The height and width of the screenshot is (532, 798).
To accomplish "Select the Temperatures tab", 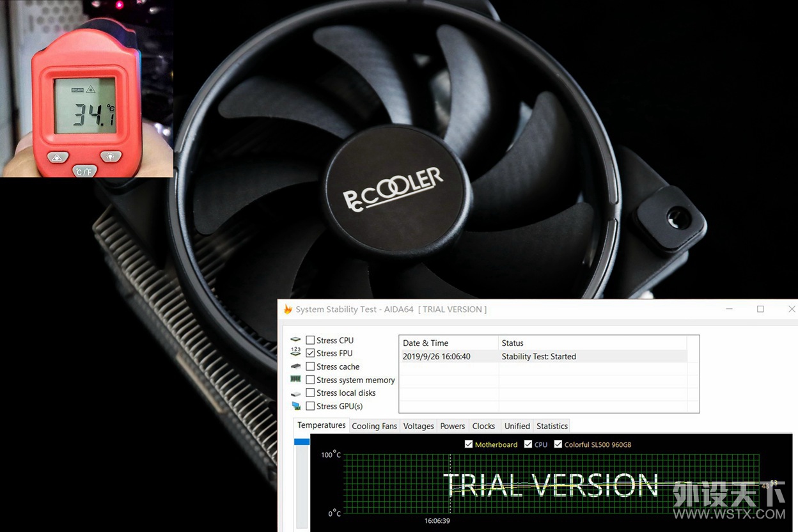I will 322,425.
